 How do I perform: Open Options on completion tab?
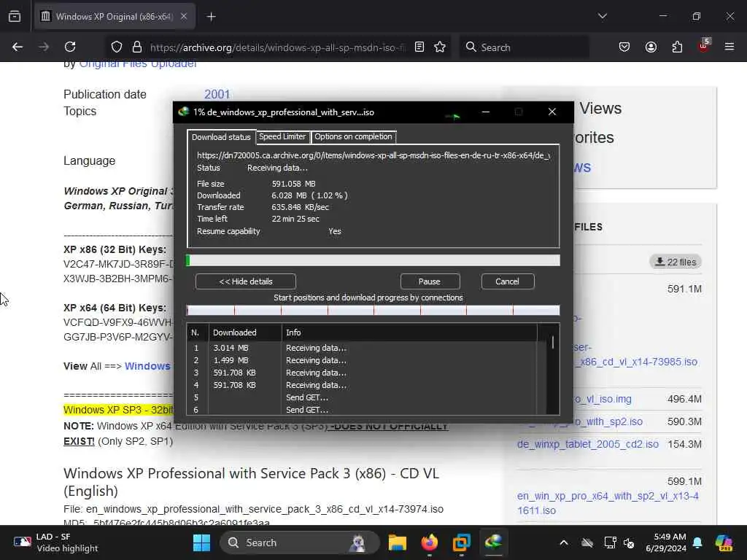coord(353,136)
